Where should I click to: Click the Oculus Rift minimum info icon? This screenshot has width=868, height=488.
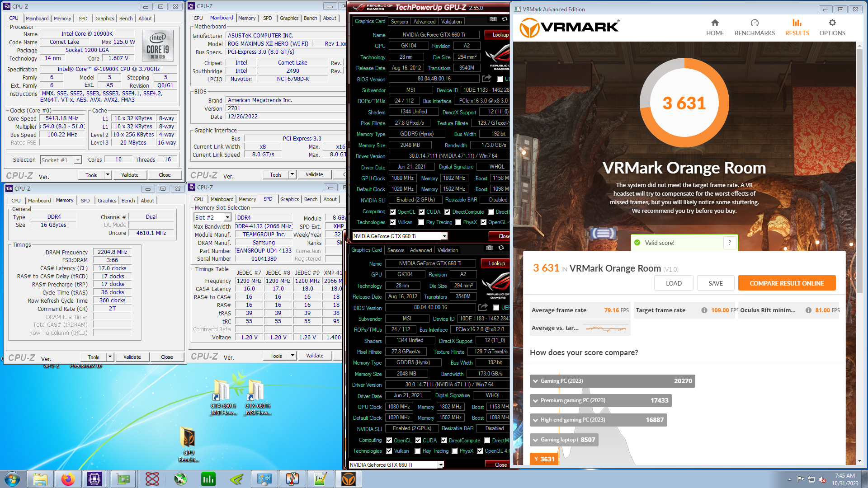click(808, 310)
